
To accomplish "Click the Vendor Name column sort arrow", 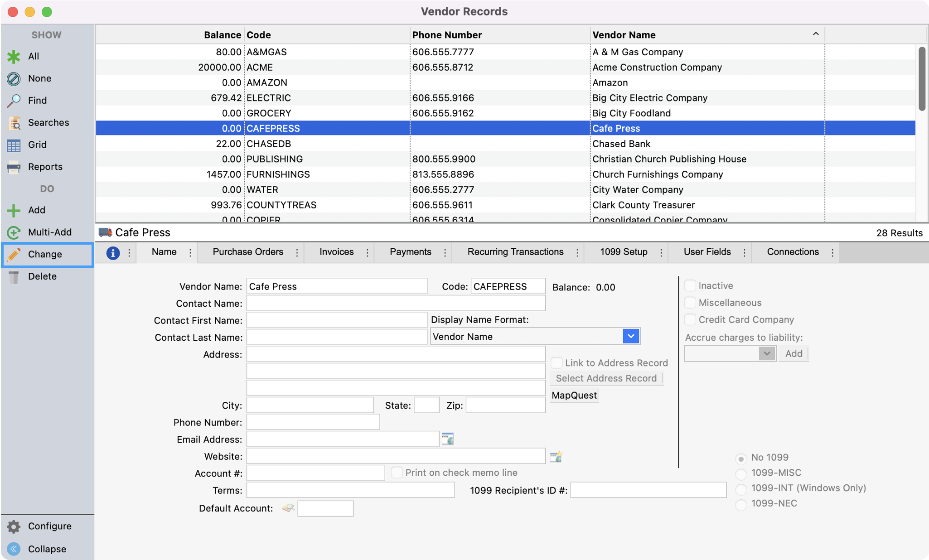I will click(816, 34).
